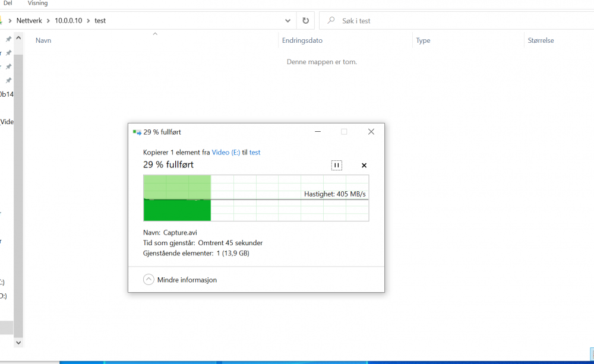Sort files by Endringsdato column
Viewport: 594px width, 364px height.
(x=302, y=40)
